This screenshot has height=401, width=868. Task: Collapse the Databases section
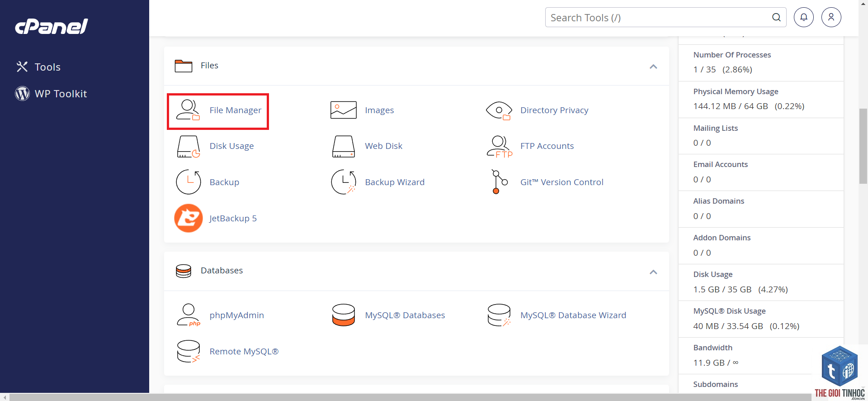[653, 272]
